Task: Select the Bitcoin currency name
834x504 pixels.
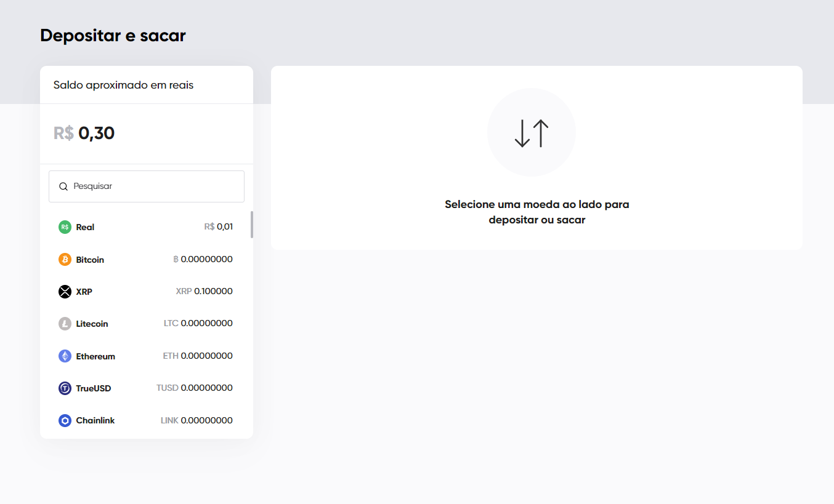Action: tap(90, 260)
